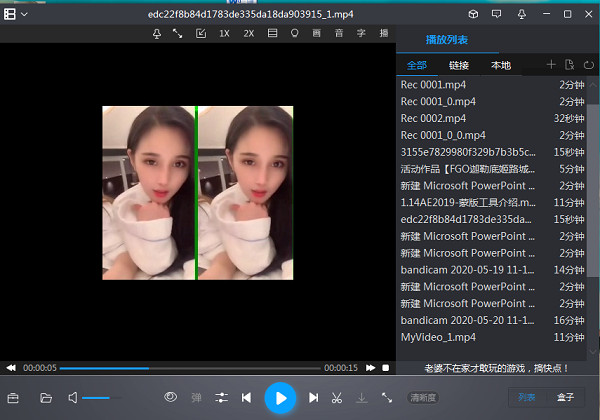The width and height of the screenshot is (600, 420).
Task: Select Rec 0001.mp4 in playlist
Action: (492, 85)
